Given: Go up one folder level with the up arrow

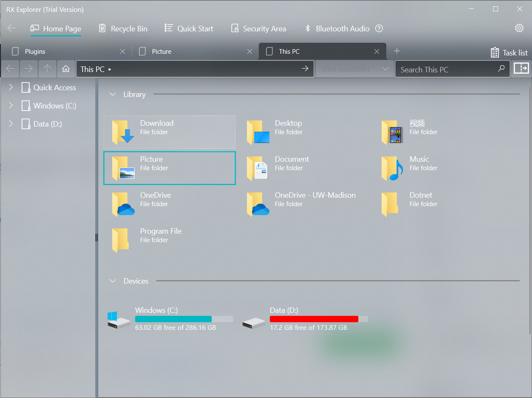Looking at the screenshot, I should (x=47, y=69).
